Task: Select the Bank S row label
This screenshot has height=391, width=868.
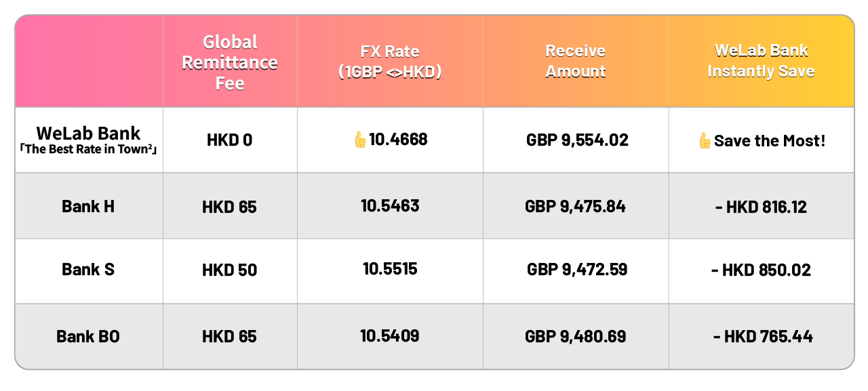Action: [88, 270]
